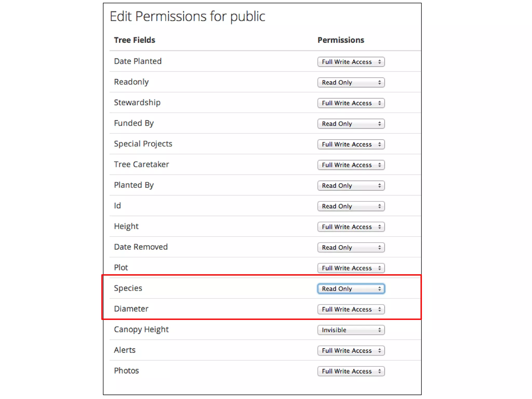The width and height of the screenshot is (532, 399).
Task: Click the Species field label
Action: pos(128,288)
